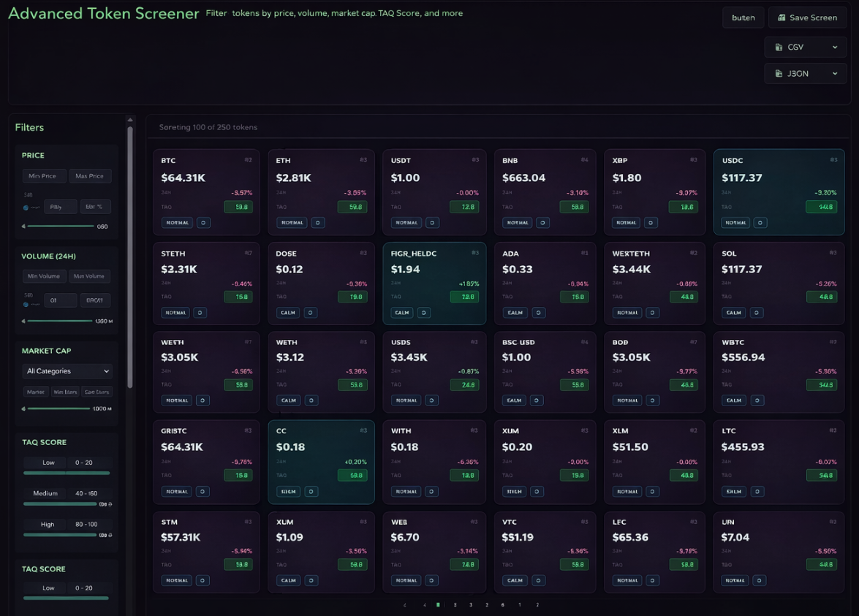The height and width of the screenshot is (616, 859).
Task: Click the CSV file icon in the export panel
Action: pos(778,46)
